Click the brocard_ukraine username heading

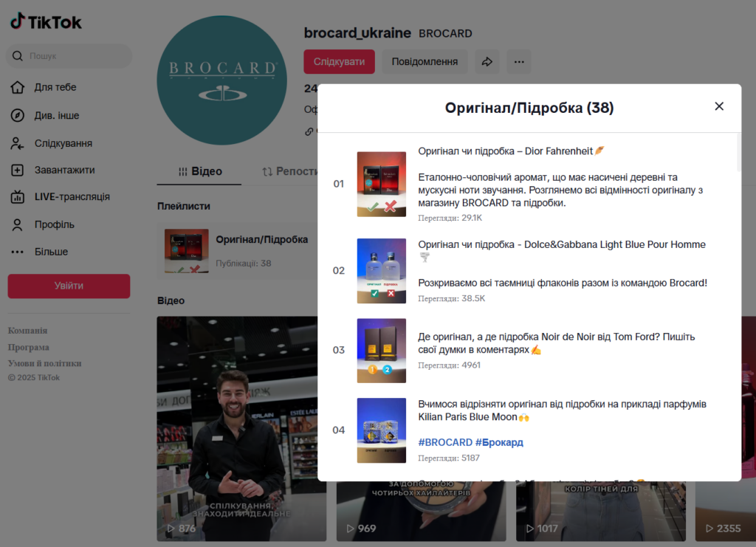357,32
